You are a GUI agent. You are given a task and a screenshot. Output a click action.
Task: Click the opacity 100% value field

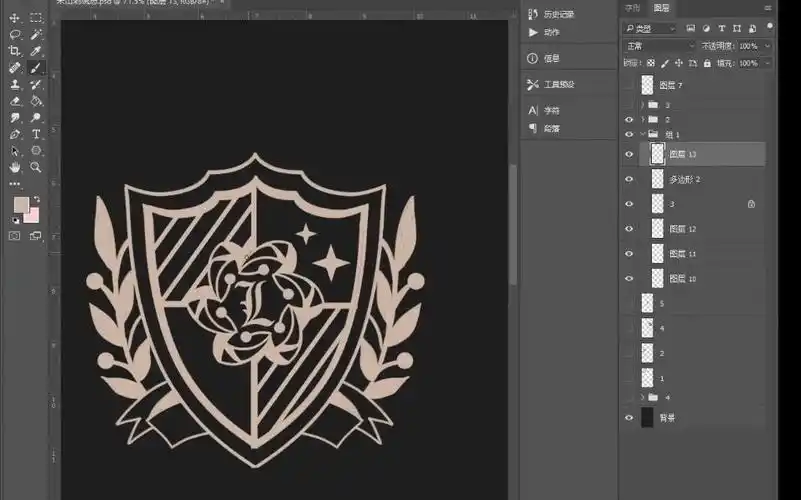coord(749,46)
